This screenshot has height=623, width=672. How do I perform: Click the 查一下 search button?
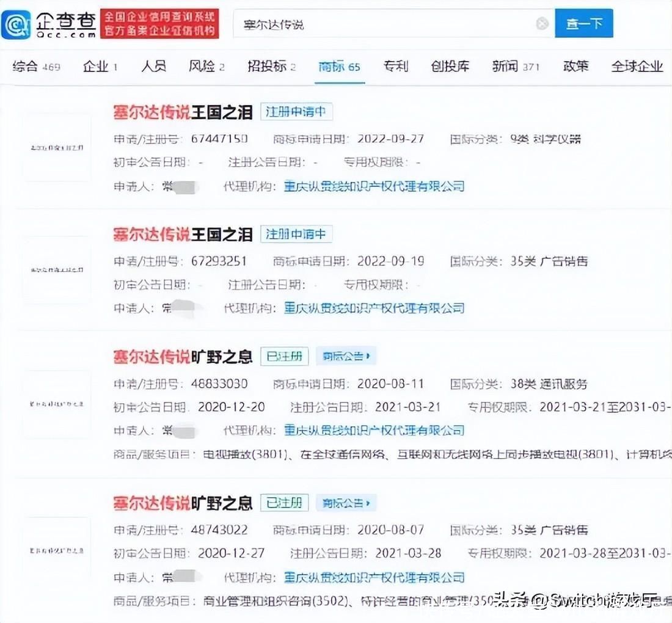pyautogui.click(x=583, y=23)
